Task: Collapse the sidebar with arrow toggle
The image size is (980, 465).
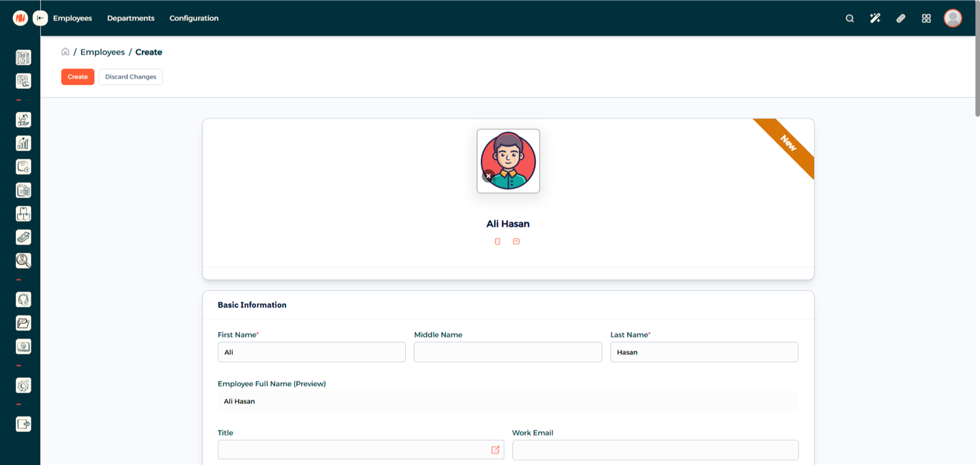Action: pyautogui.click(x=41, y=18)
